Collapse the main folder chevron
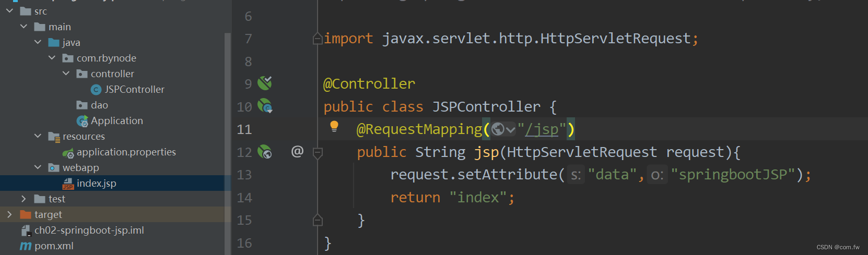This screenshot has height=255, width=868. click(24, 26)
